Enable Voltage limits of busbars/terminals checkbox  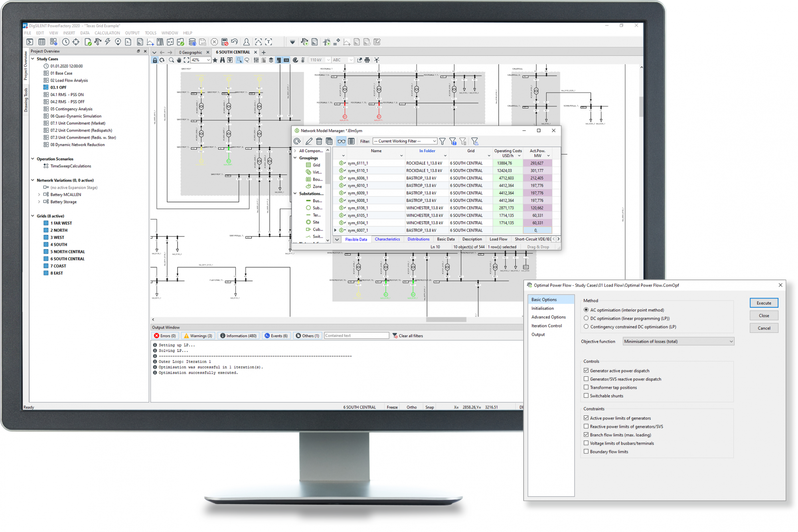[x=586, y=443]
